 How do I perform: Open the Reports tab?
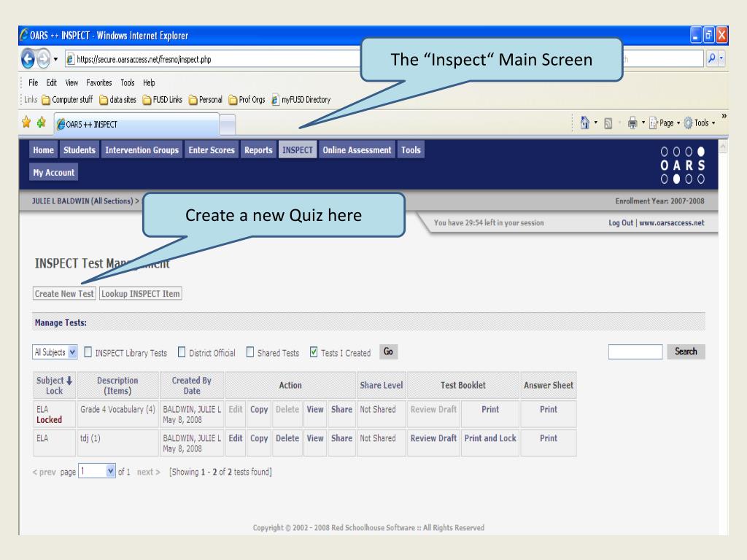258,149
